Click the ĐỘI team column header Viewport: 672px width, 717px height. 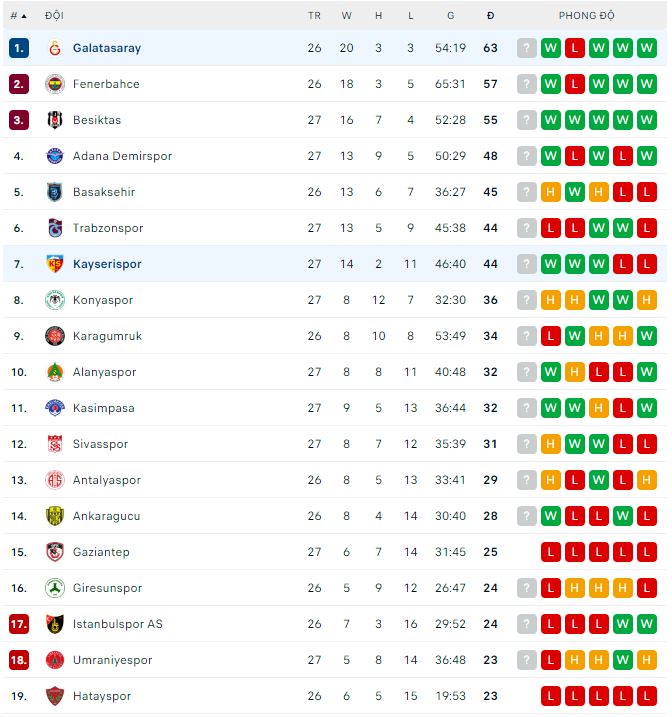point(54,16)
